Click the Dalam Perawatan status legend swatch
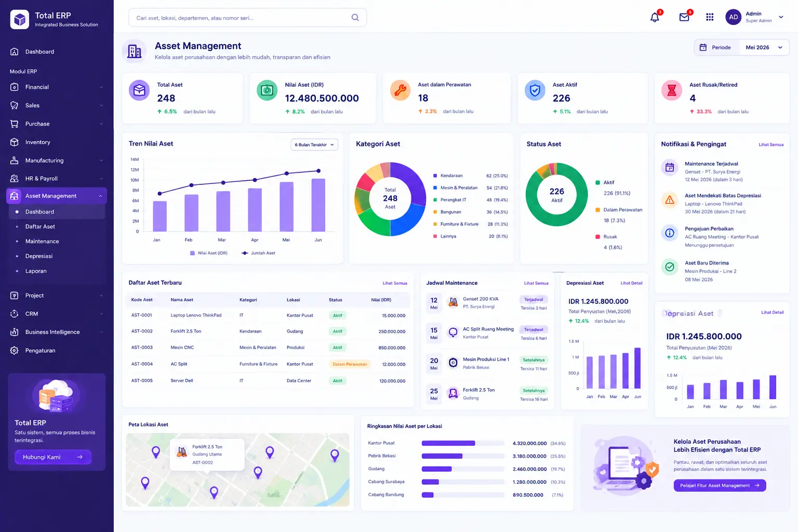This screenshot has height=532, width=798. click(x=597, y=210)
